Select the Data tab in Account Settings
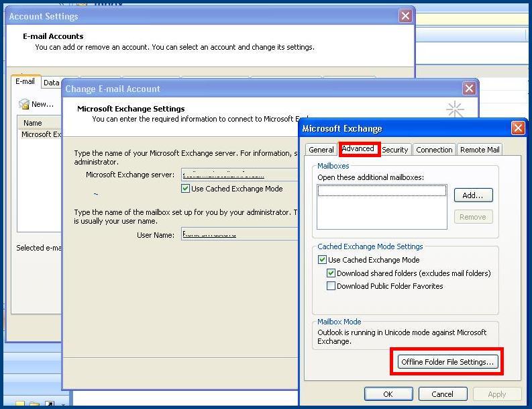This screenshot has width=532, height=409. [x=52, y=83]
